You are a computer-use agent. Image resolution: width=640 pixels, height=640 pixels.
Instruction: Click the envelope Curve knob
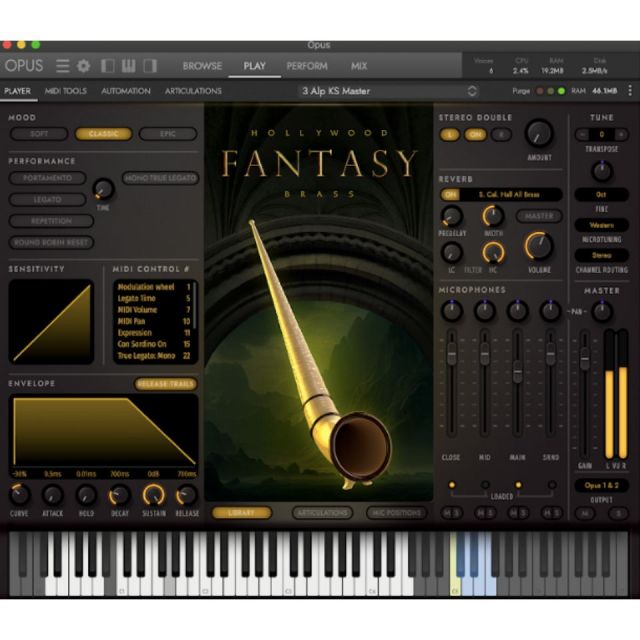point(19,495)
